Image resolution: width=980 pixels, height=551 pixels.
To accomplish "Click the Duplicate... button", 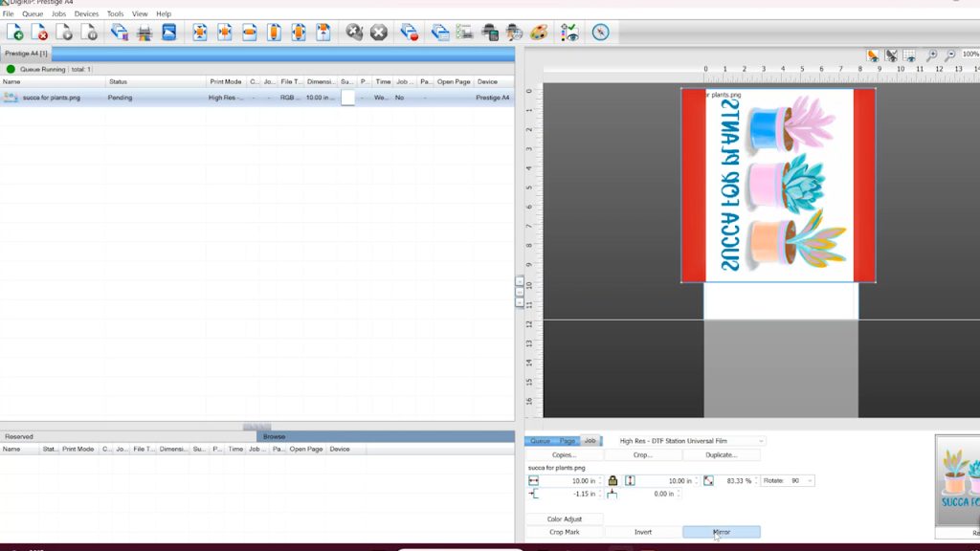I will tap(721, 455).
